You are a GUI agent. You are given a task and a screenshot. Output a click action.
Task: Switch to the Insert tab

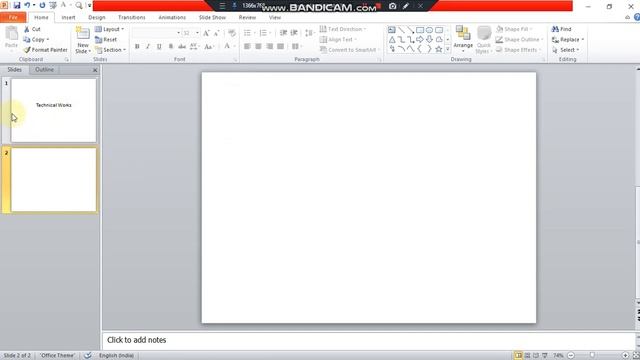68,18
